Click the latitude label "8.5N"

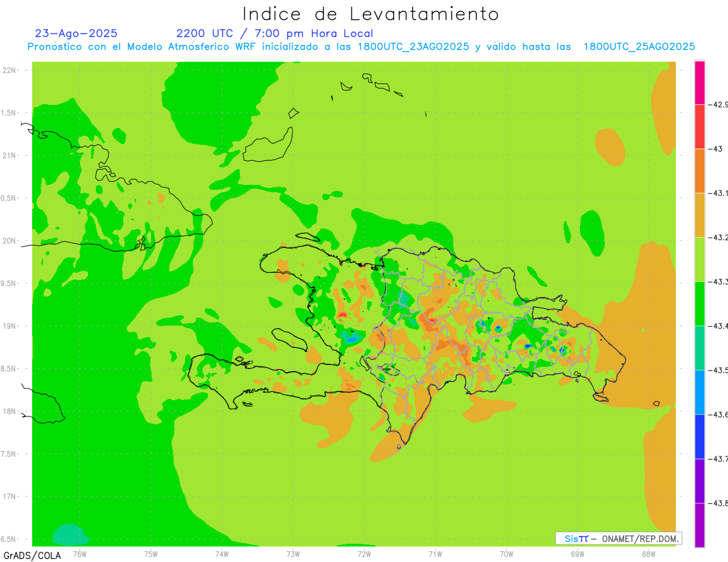tap(8, 369)
